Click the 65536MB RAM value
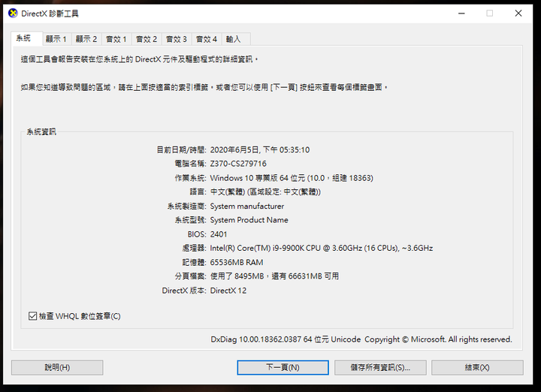 pyautogui.click(x=237, y=262)
